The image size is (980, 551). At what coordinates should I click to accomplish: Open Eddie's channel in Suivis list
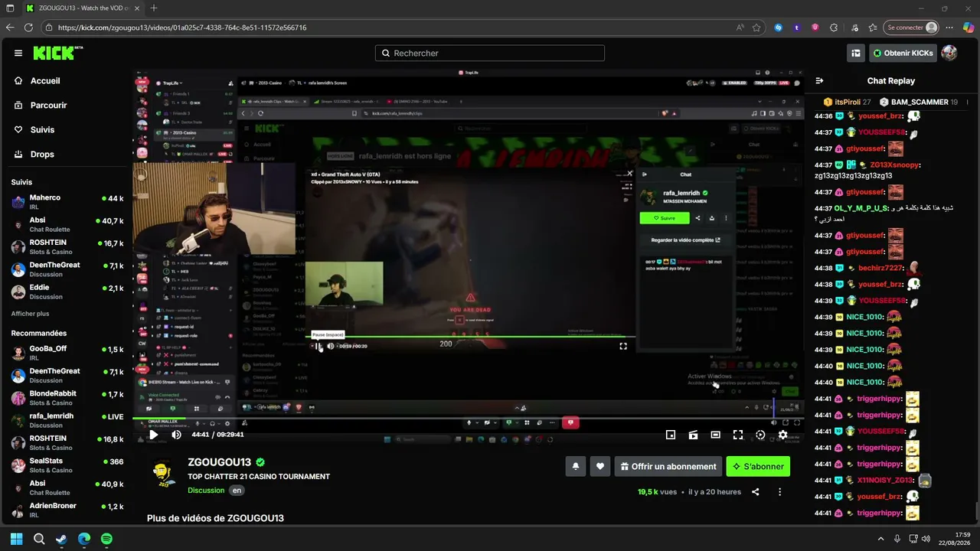point(67,292)
